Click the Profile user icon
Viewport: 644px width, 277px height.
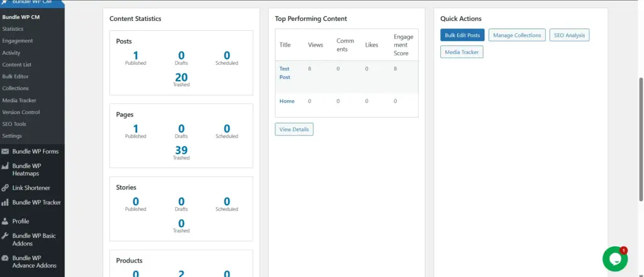pyautogui.click(x=5, y=222)
